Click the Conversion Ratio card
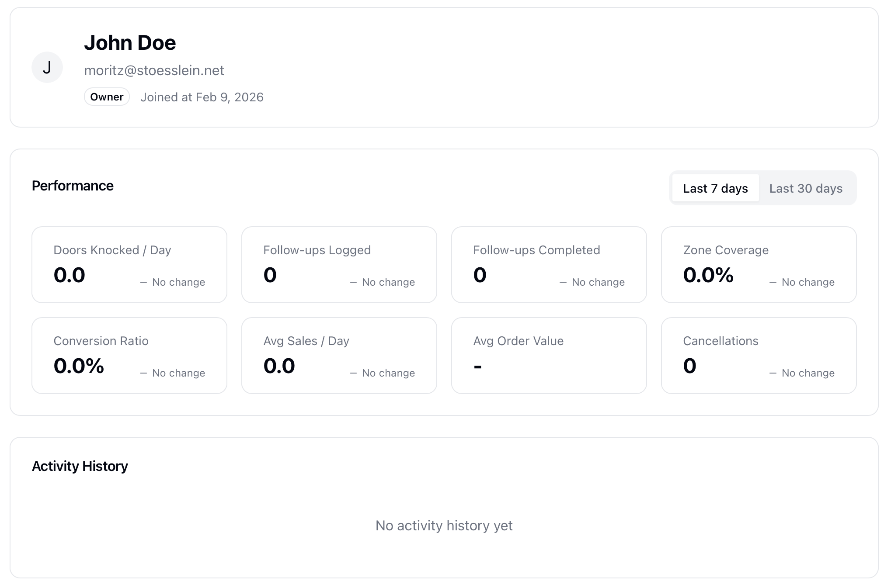 pos(129,355)
